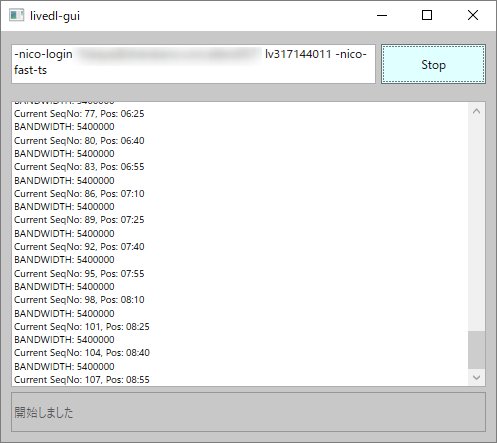Click the livedl-gui window title text

(x=55, y=16)
